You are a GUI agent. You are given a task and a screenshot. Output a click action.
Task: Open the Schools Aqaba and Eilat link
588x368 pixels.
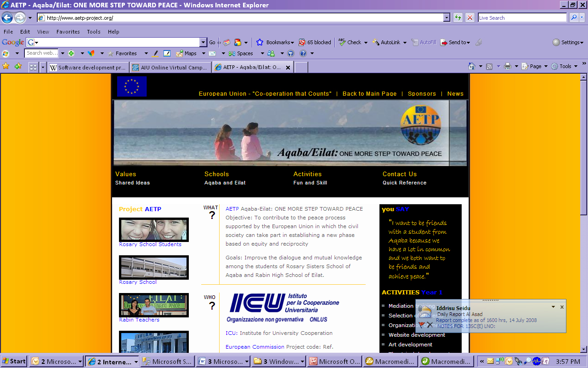pyautogui.click(x=225, y=178)
